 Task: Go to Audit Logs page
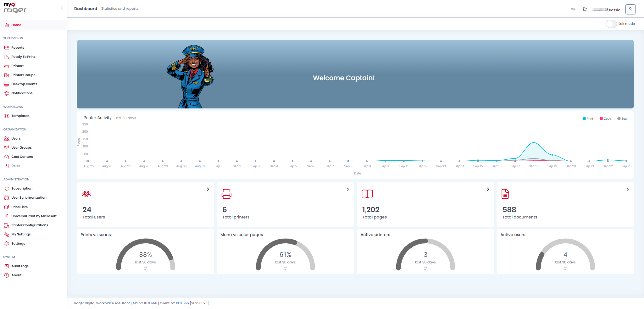[20, 266]
